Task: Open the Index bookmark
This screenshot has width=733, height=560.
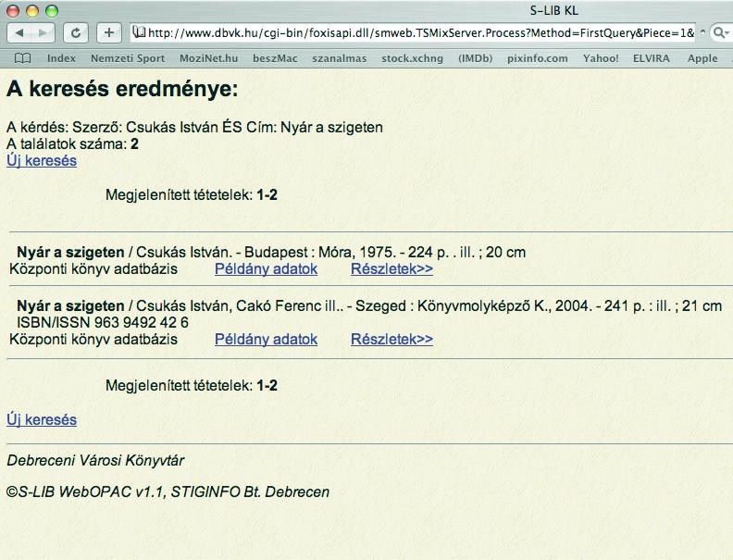Action: tap(61, 58)
